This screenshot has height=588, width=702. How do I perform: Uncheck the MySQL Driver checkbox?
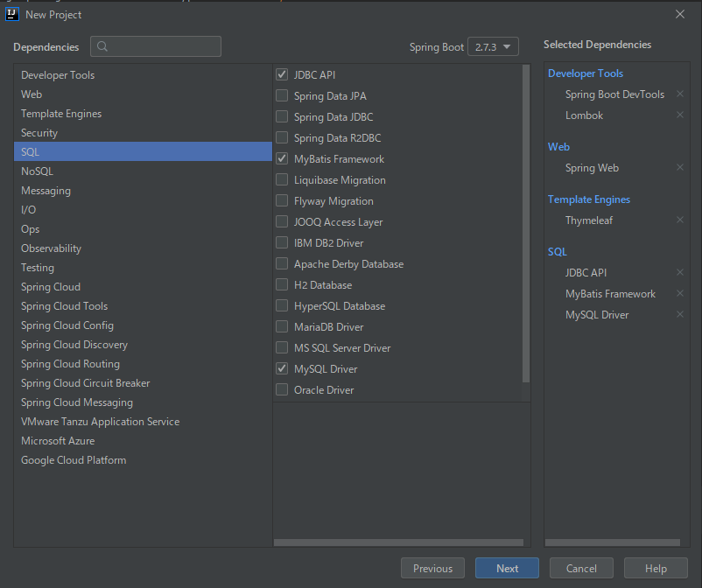pos(282,368)
